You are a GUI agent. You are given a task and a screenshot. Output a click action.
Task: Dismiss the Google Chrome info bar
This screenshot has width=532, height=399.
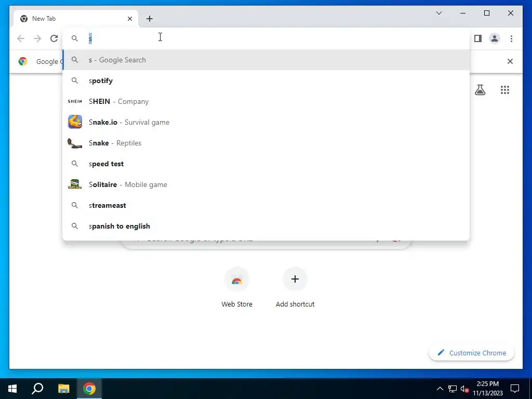pyautogui.click(x=510, y=61)
